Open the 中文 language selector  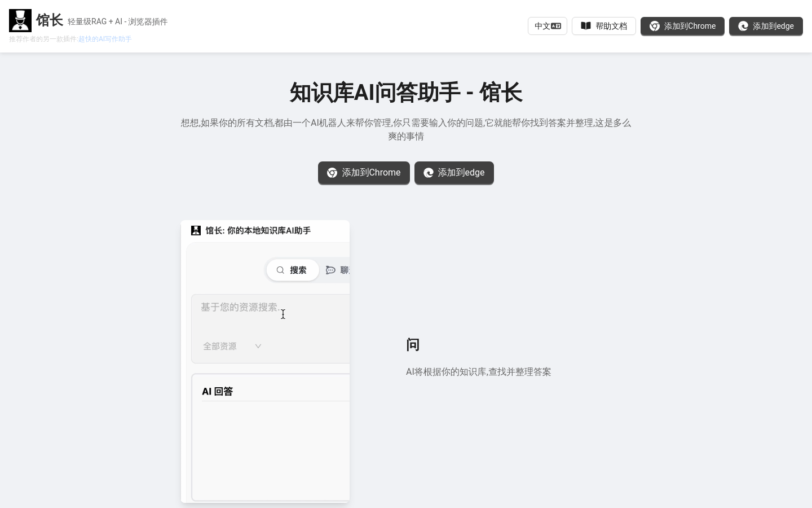pyautogui.click(x=547, y=26)
